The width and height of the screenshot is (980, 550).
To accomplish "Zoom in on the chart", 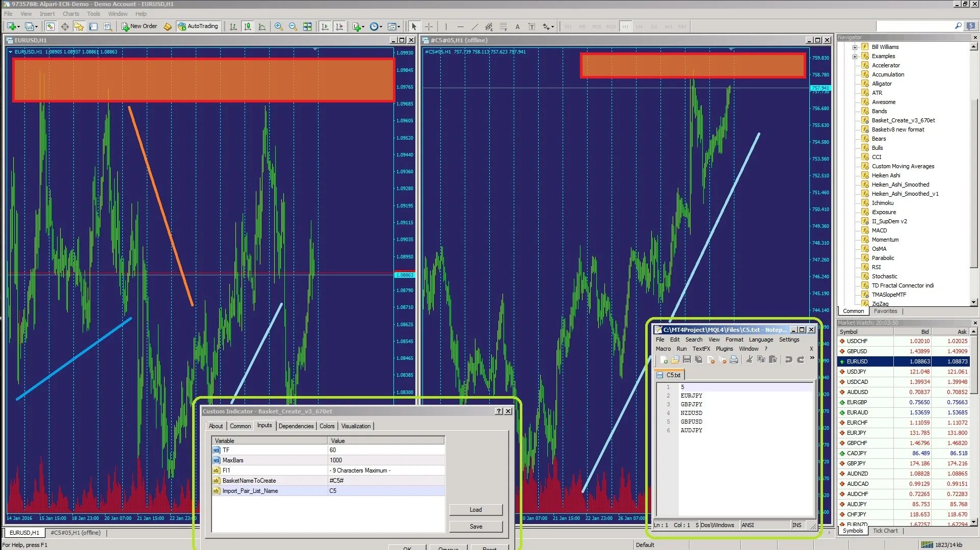I will pos(279,27).
